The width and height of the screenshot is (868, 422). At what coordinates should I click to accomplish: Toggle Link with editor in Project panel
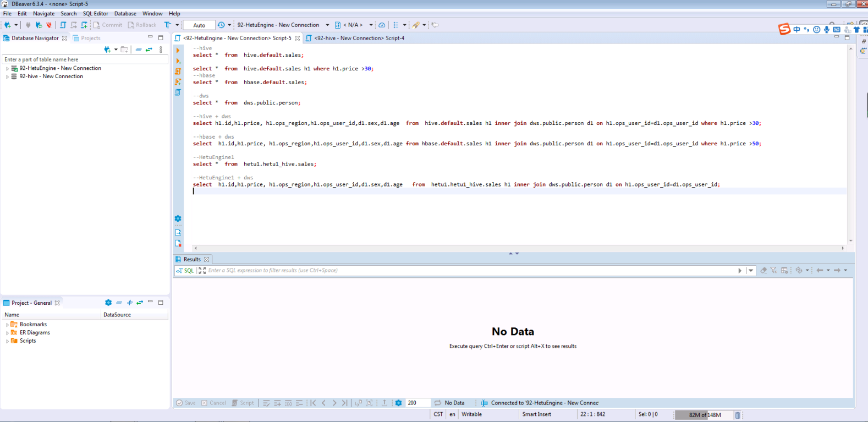(x=140, y=303)
